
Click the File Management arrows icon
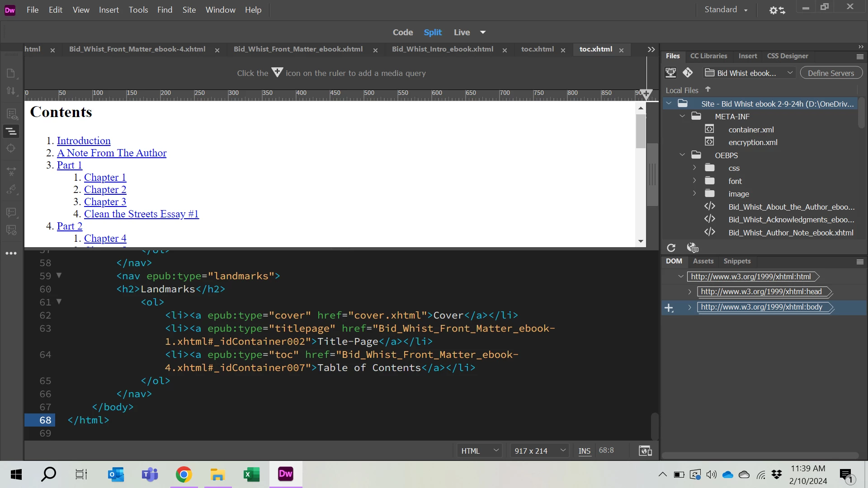tap(11, 91)
